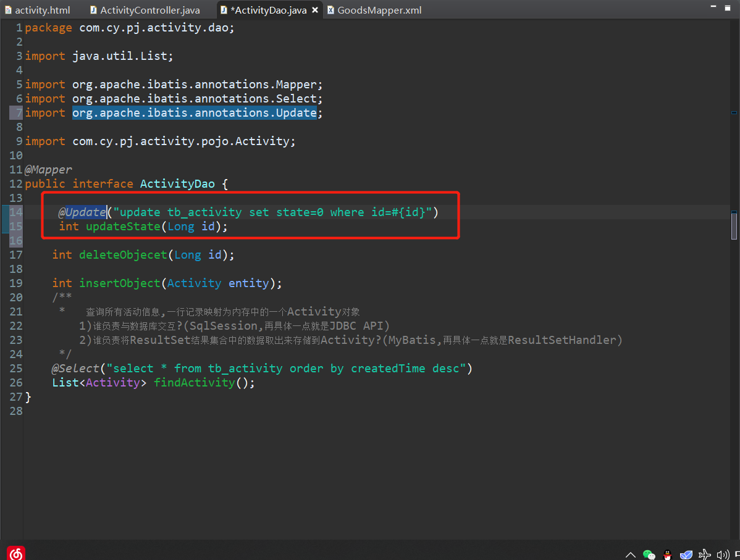Switch to the GoodsMapper.xml tab

coord(375,10)
